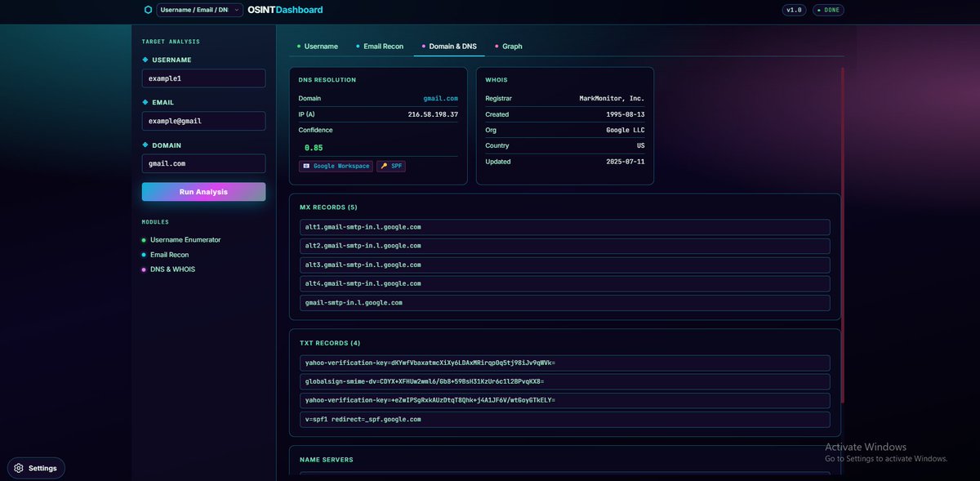Click the gmail-smtp-in.l.google.com MX record
Image resolution: width=980 pixels, height=481 pixels.
(565, 303)
